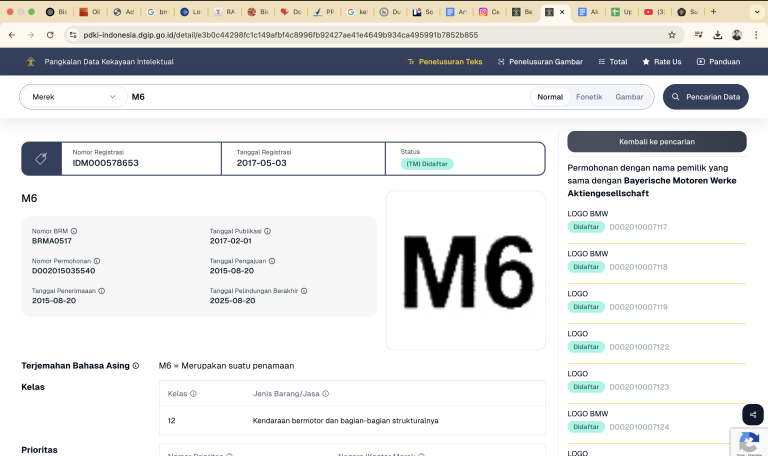This screenshot has width=768, height=456.
Task: Select protection end date 2025-08-20
Action: pyautogui.click(x=233, y=301)
